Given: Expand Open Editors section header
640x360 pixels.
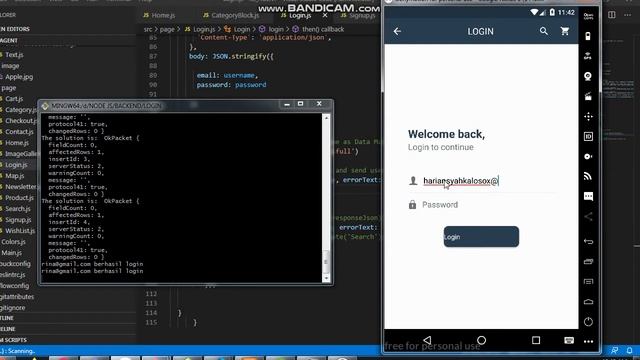Looking at the screenshot, I should (15, 29).
